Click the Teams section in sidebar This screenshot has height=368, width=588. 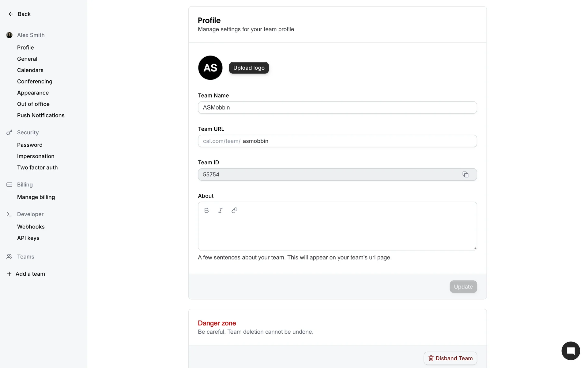tap(26, 257)
